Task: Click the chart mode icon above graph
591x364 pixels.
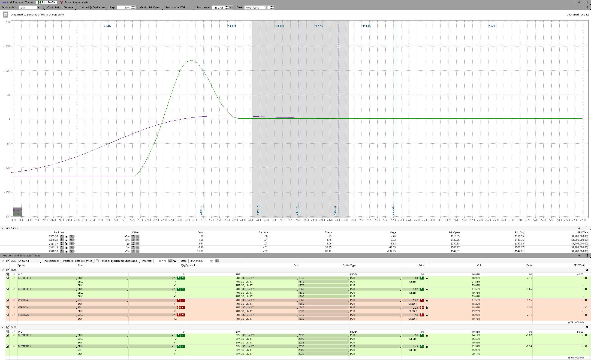Action: [x=5, y=15]
